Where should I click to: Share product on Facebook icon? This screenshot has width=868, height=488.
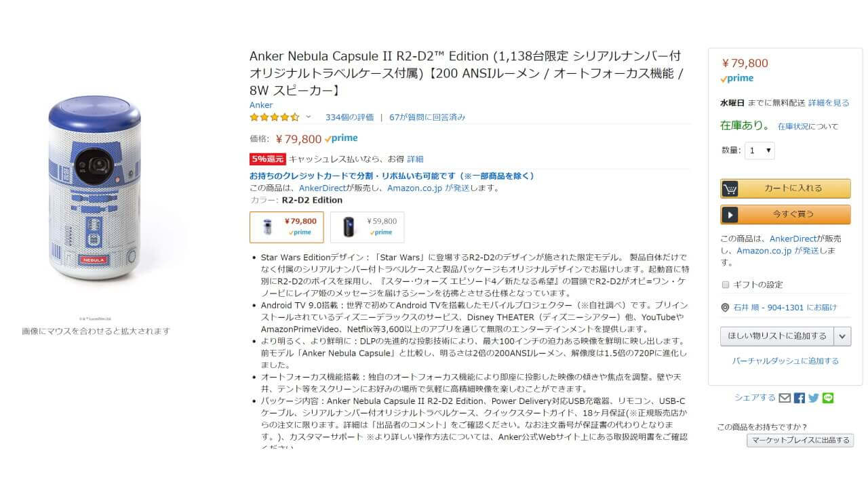[x=800, y=398]
